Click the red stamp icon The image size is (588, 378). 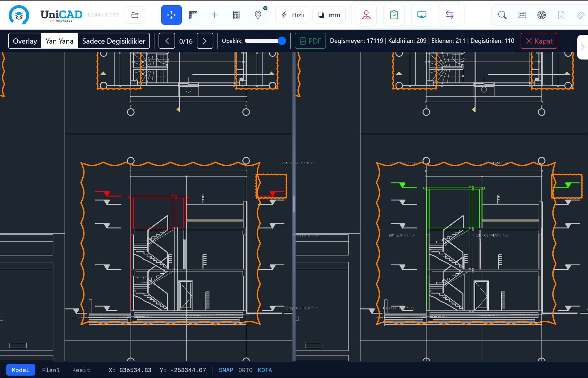coord(366,15)
